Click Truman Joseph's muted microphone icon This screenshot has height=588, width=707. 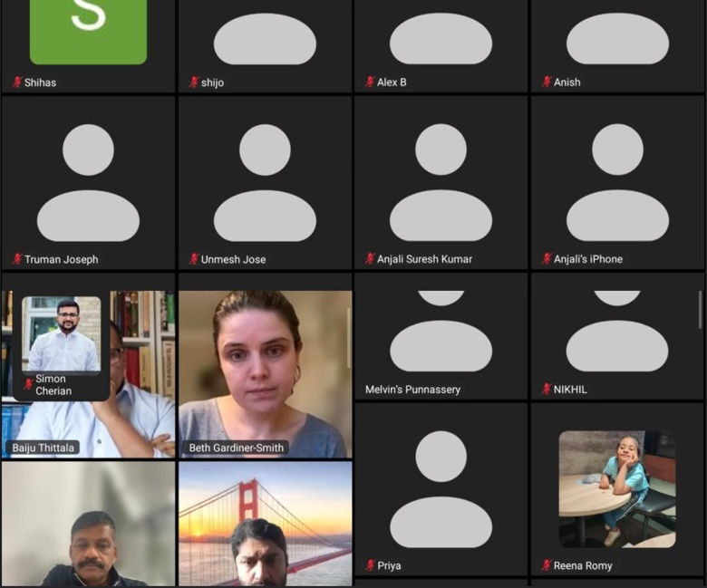click(16, 259)
